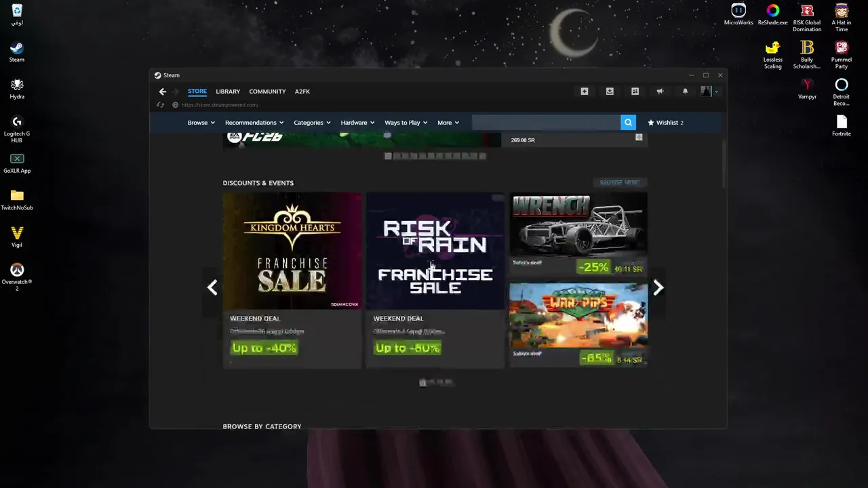
Task: Click the blue search magnifier button
Action: pyautogui.click(x=628, y=123)
